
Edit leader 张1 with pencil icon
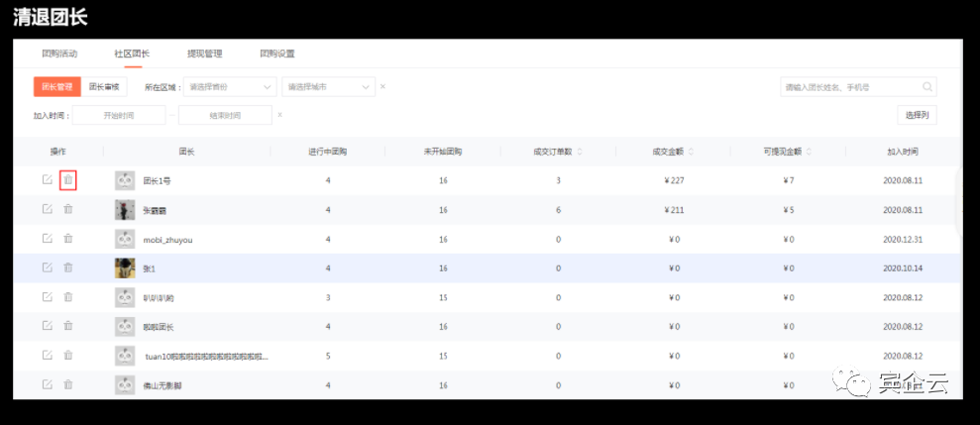click(x=47, y=267)
